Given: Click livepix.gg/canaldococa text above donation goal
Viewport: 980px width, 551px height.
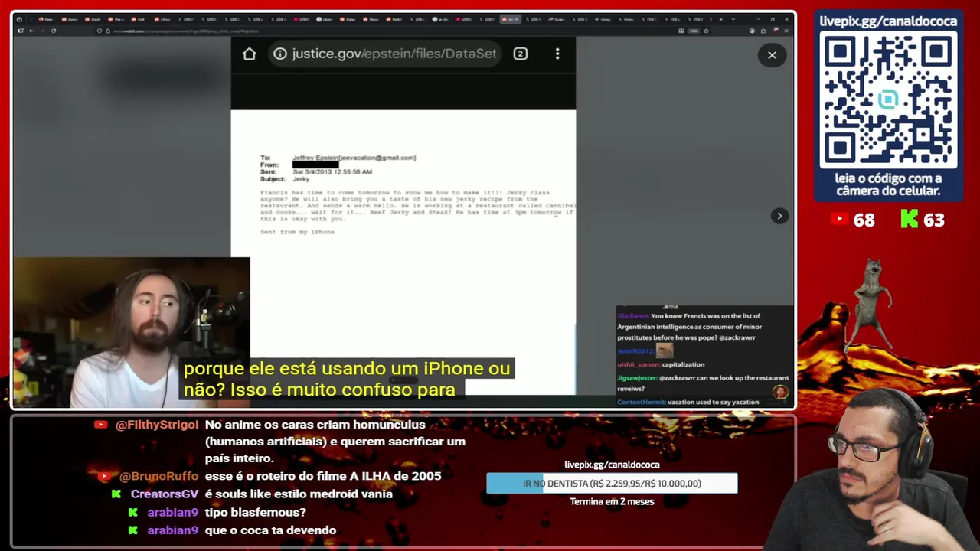Looking at the screenshot, I should pos(612,465).
